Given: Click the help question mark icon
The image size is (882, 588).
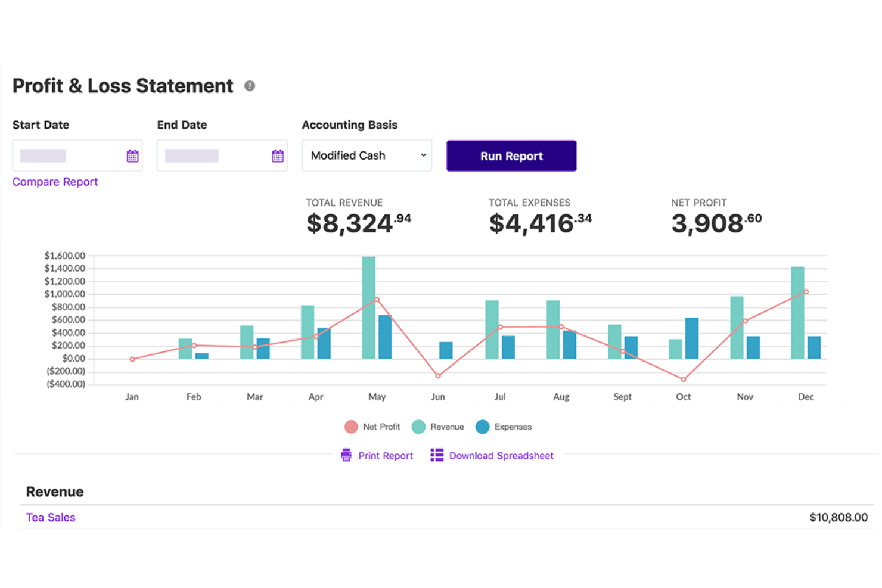Looking at the screenshot, I should pyautogui.click(x=250, y=86).
